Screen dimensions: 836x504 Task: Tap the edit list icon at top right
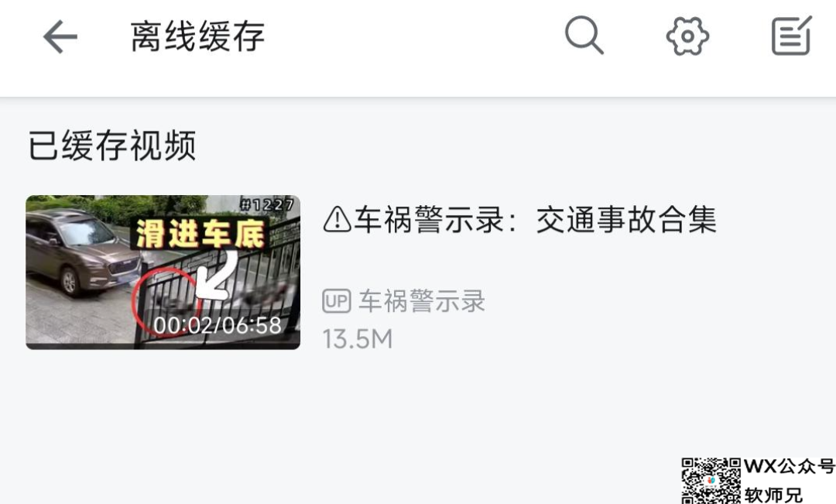tap(792, 35)
